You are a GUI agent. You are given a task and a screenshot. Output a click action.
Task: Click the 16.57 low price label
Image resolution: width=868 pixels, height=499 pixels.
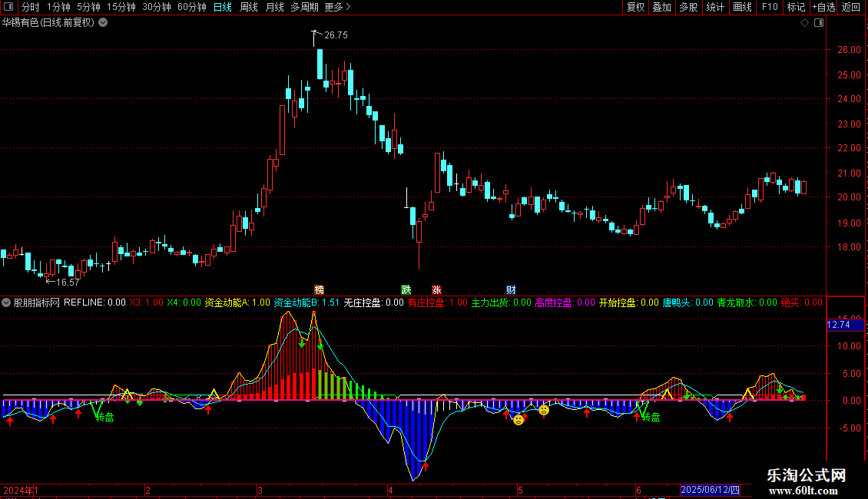pos(68,283)
